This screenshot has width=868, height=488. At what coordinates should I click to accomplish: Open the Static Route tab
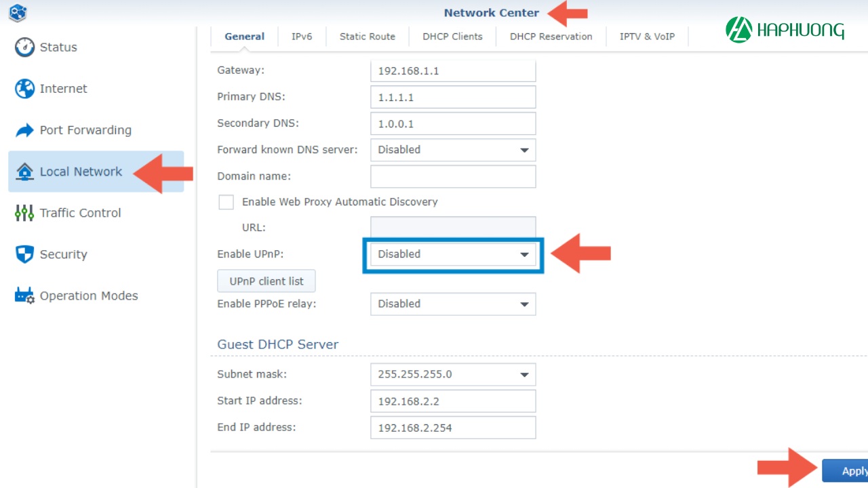367,37
